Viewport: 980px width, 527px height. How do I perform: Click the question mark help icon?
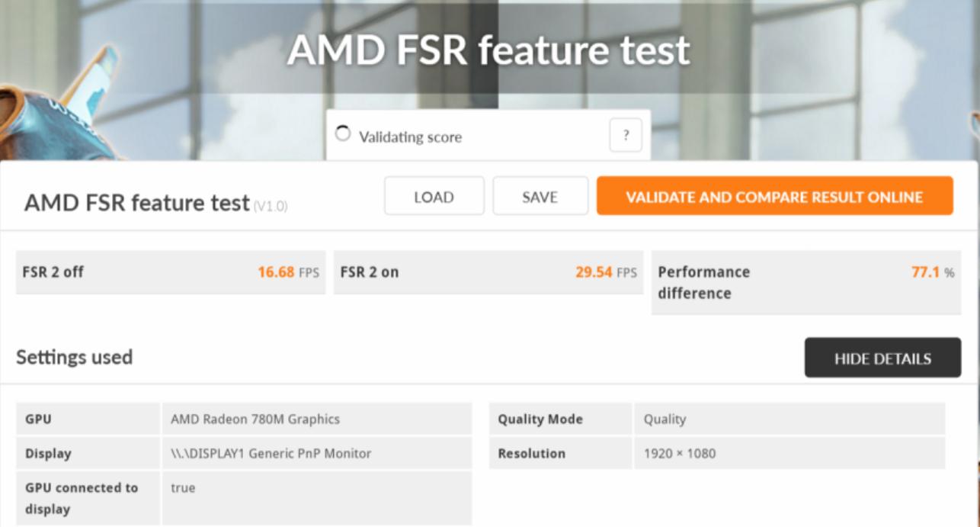click(x=626, y=136)
